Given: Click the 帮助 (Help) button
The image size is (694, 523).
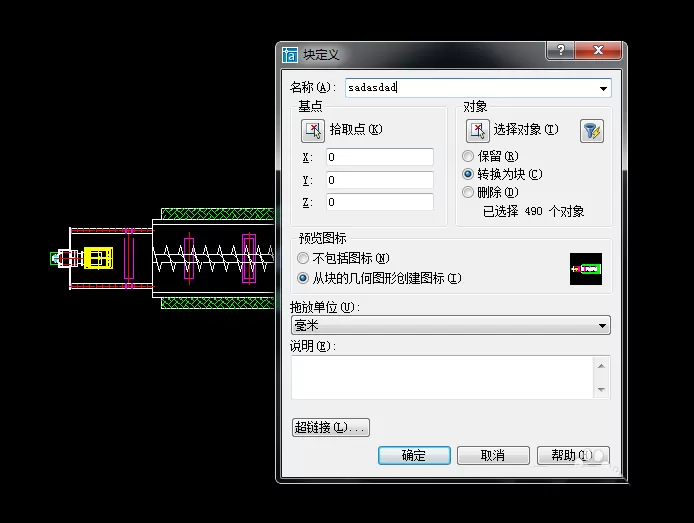Looking at the screenshot, I should click(573, 455).
